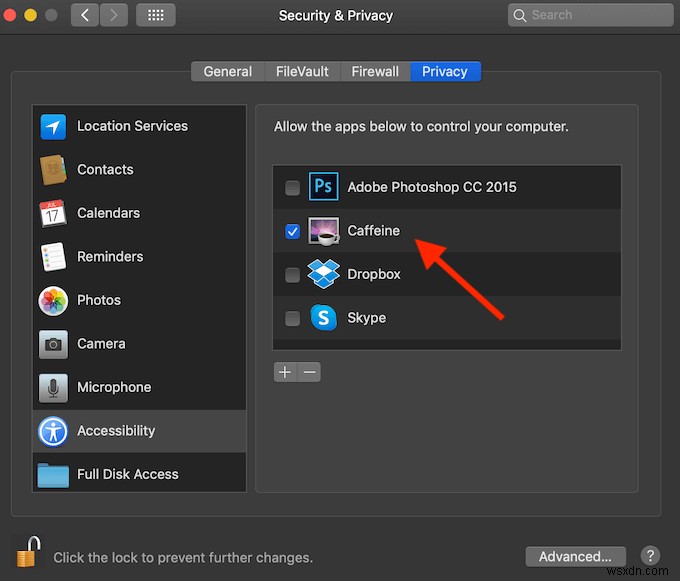Tick the Dropbox checkbox
This screenshot has width=680, height=581.
click(292, 275)
